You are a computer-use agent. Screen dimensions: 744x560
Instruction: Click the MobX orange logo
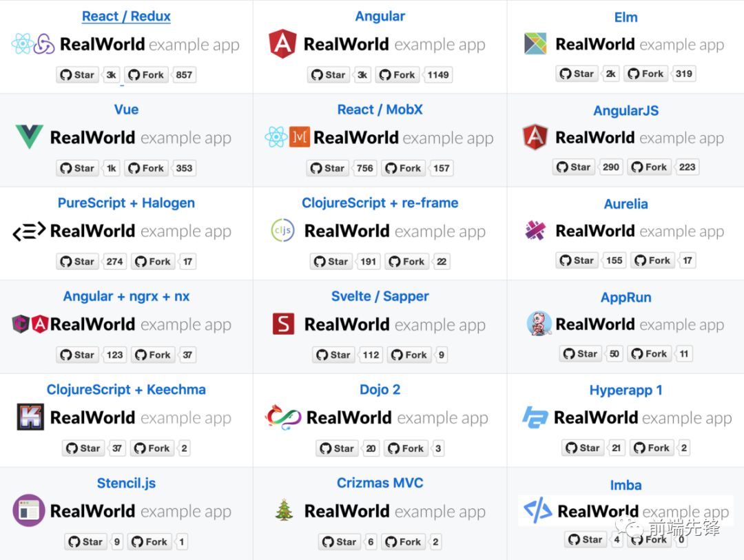tap(300, 137)
